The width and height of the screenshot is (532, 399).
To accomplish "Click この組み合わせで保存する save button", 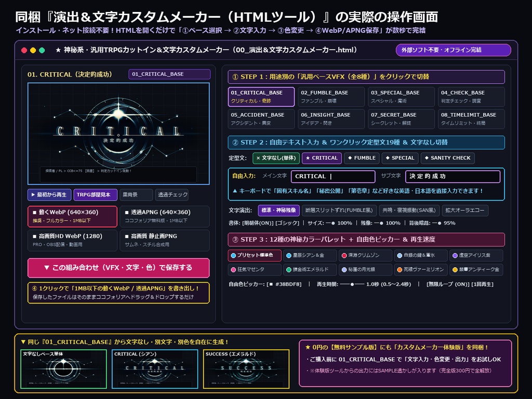I will [x=118, y=268].
